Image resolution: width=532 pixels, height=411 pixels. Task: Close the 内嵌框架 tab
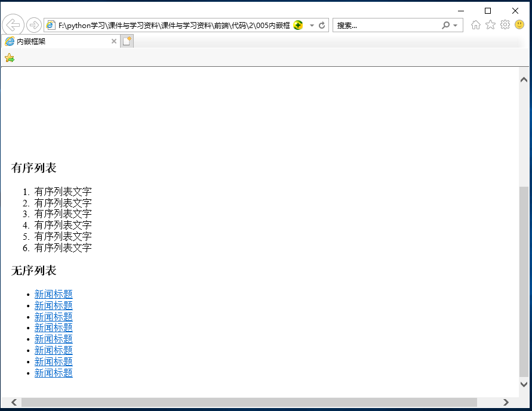coord(114,41)
